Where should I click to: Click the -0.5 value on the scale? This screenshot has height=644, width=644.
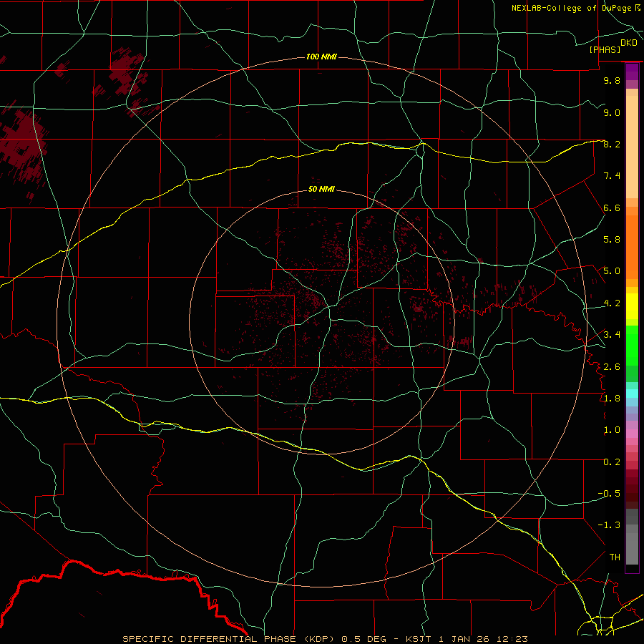point(609,494)
